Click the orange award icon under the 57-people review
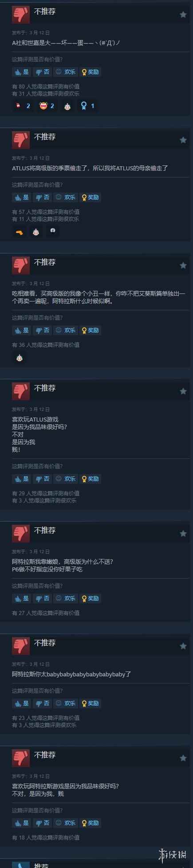This screenshot has height=868, width=193. pos(19,232)
